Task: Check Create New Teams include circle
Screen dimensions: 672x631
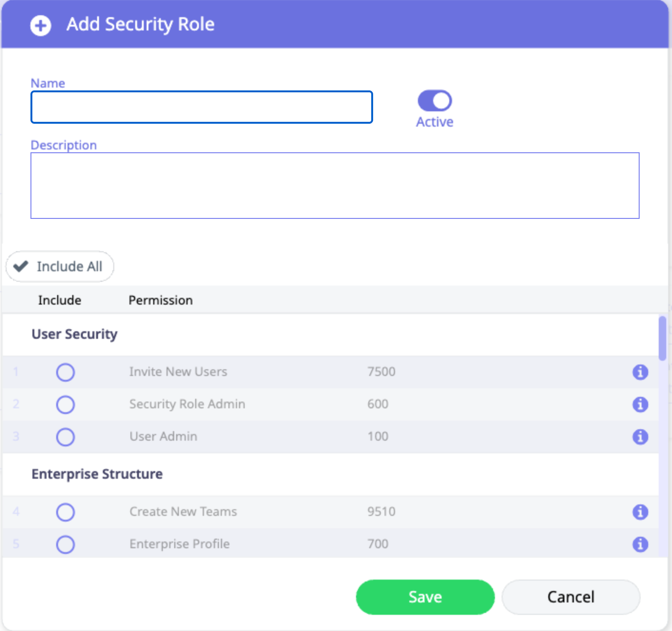Action: pos(66,512)
